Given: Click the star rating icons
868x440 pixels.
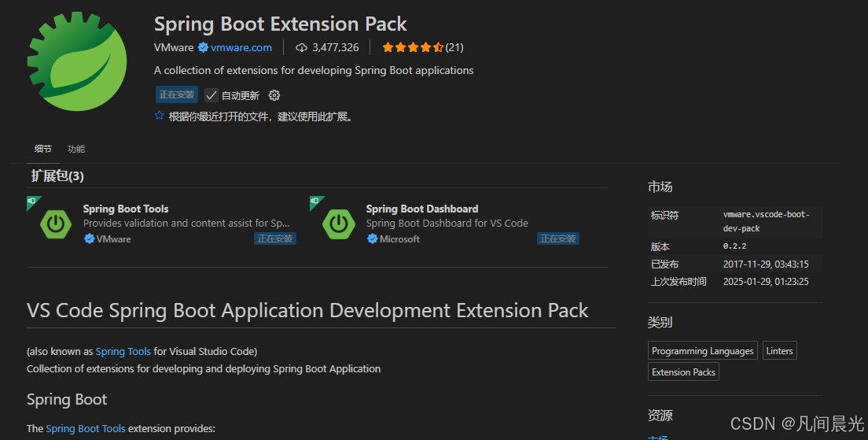Looking at the screenshot, I should click(x=413, y=48).
